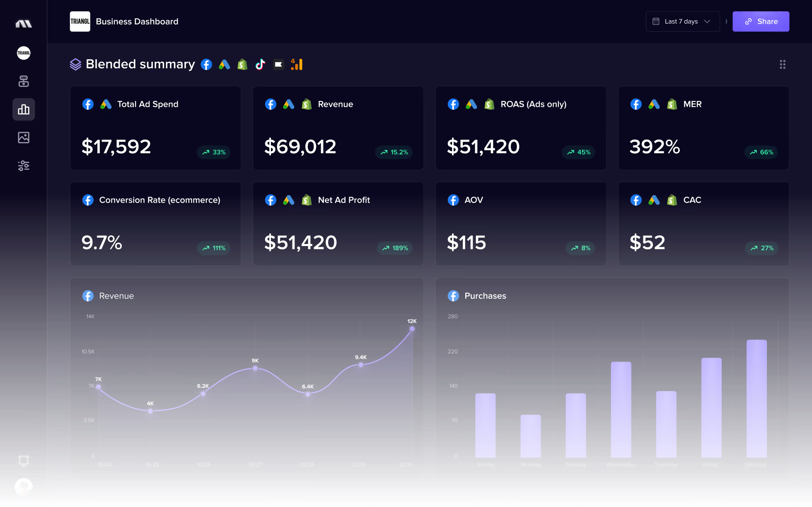Click the Share button

[x=761, y=22]
